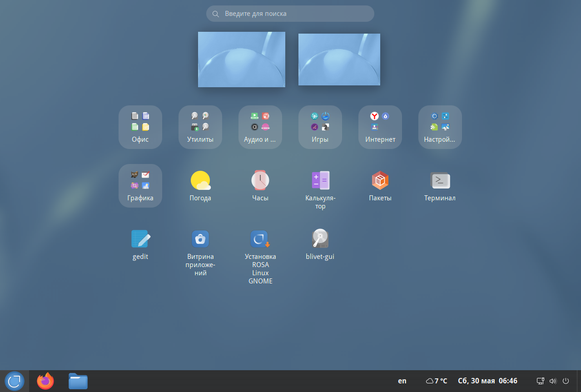Launch Firefox from the taskbar
Image resolution: width=581 pixels, height=392 pixels.
(45, 381)
